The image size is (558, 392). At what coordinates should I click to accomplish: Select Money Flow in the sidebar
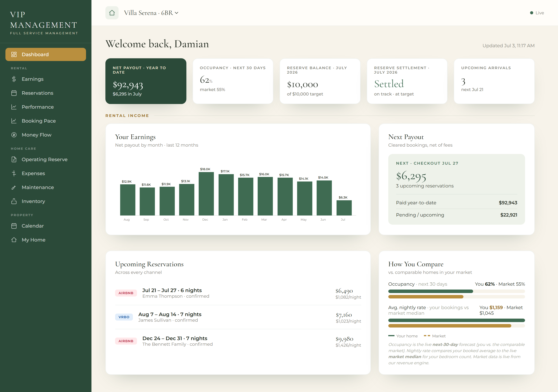(x=46, y=135)
